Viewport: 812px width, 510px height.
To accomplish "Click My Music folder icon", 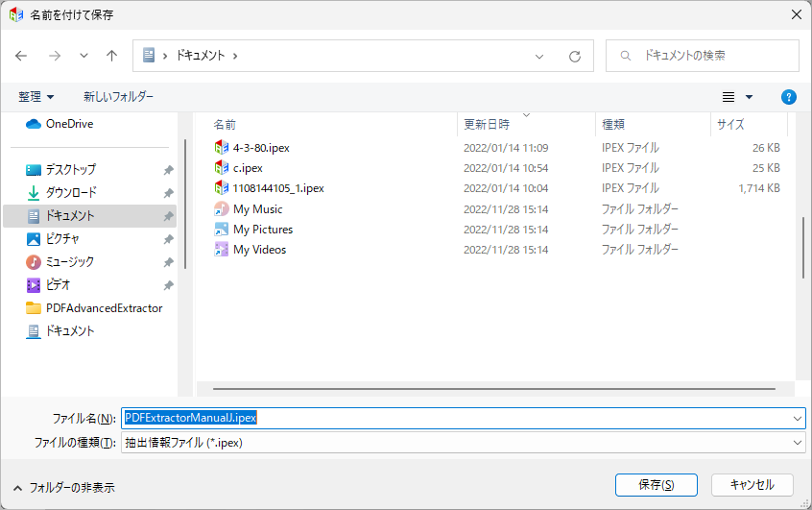I will click(x=222, y=208).
